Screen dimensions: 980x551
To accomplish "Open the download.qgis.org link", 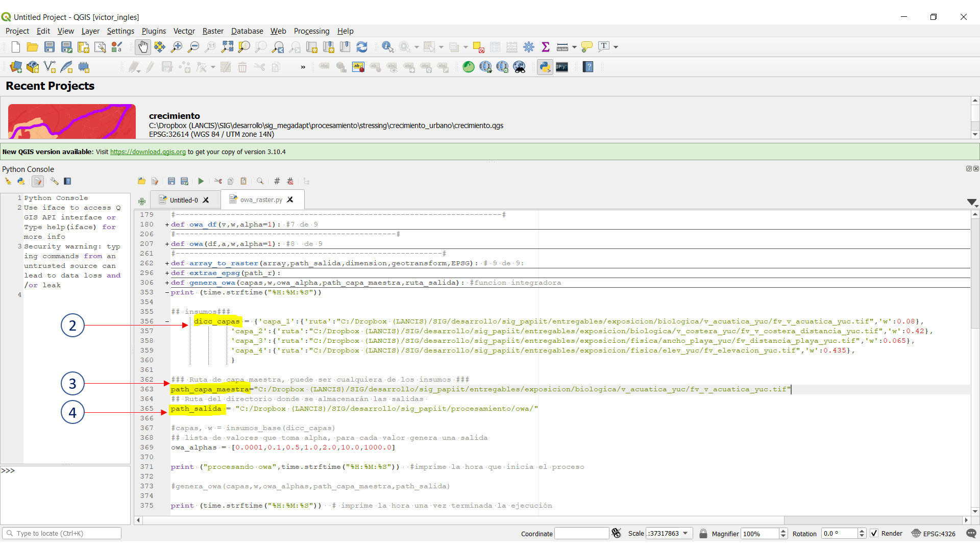I will [x=148, y=152].
